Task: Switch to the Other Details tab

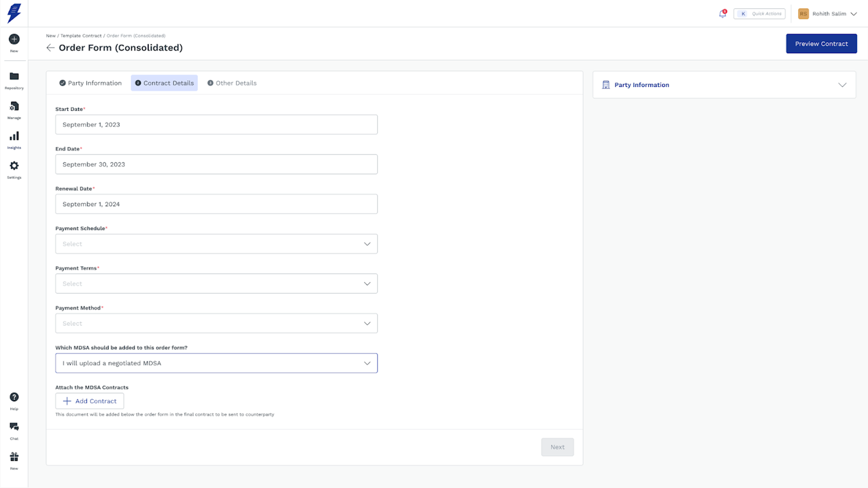Action: pyautogui.click(x=232, y=83)
